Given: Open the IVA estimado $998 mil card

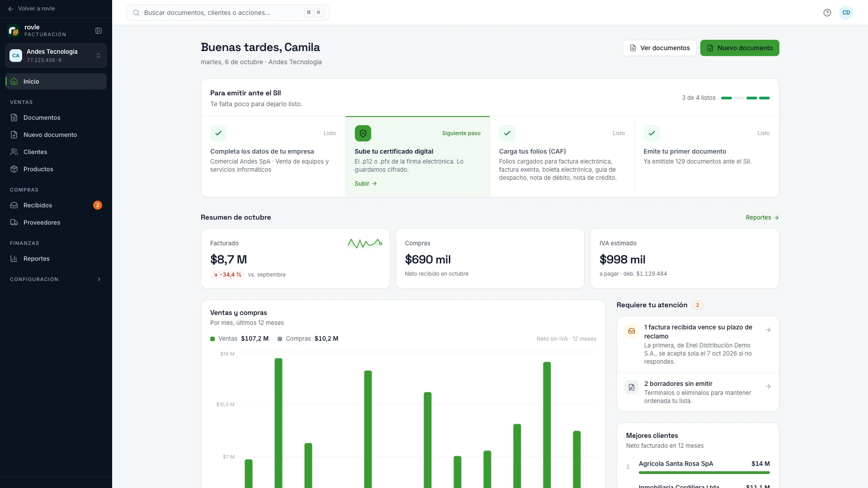Looking at the screenshot, I should [x=684, y=258].
